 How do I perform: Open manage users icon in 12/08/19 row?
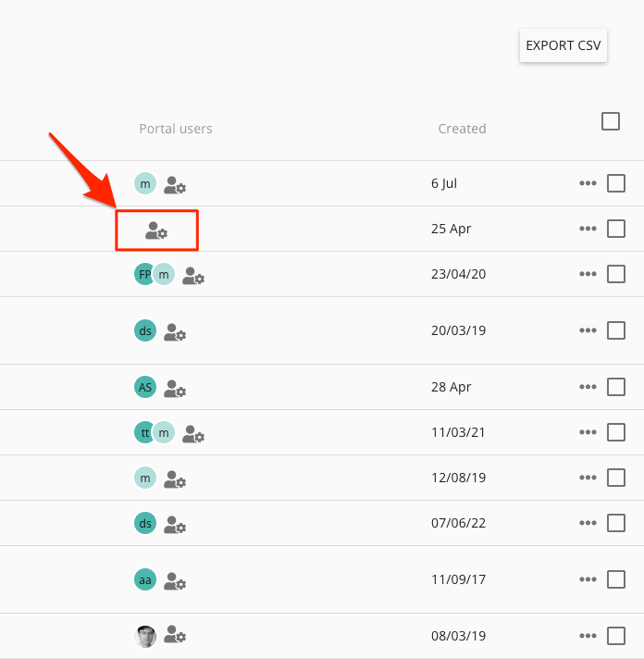coord(175,479)
